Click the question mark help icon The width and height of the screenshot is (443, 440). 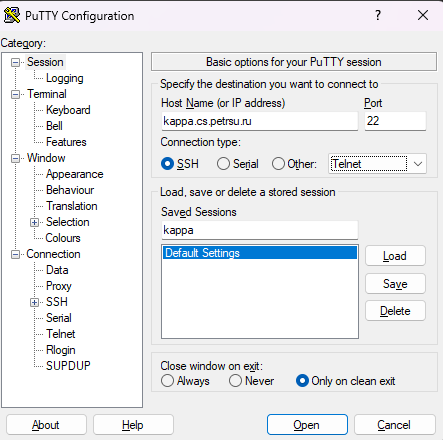[378, 15]
